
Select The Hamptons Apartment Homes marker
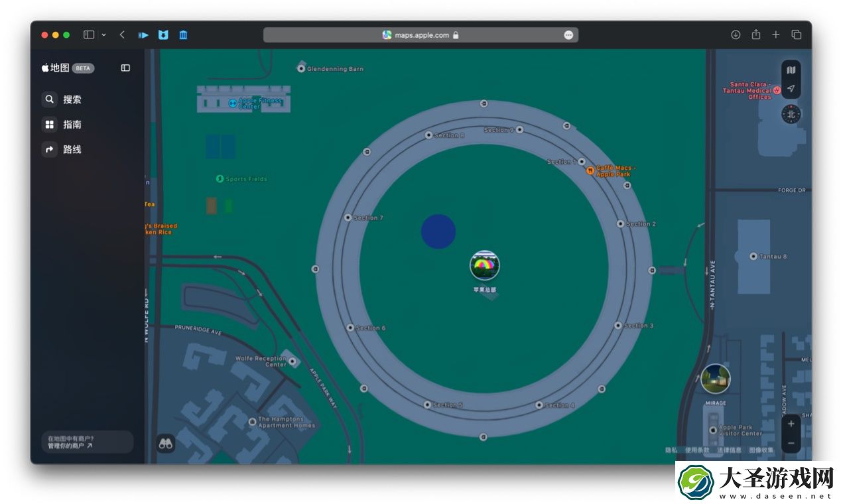[252, 422]
